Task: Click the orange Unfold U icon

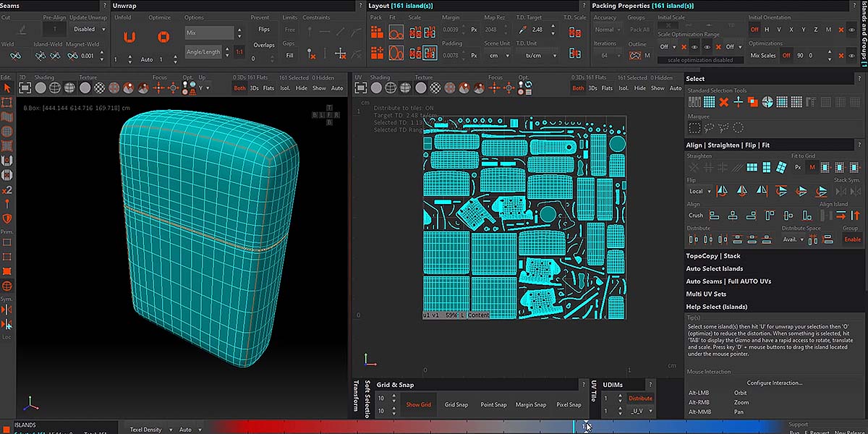Action: (x=129, y=36)
